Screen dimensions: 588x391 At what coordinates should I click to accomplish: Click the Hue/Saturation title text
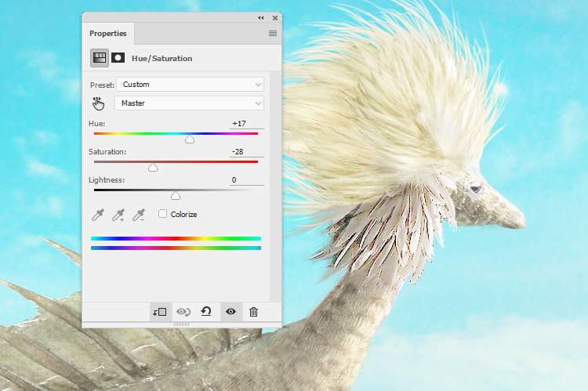click(162, 59)
